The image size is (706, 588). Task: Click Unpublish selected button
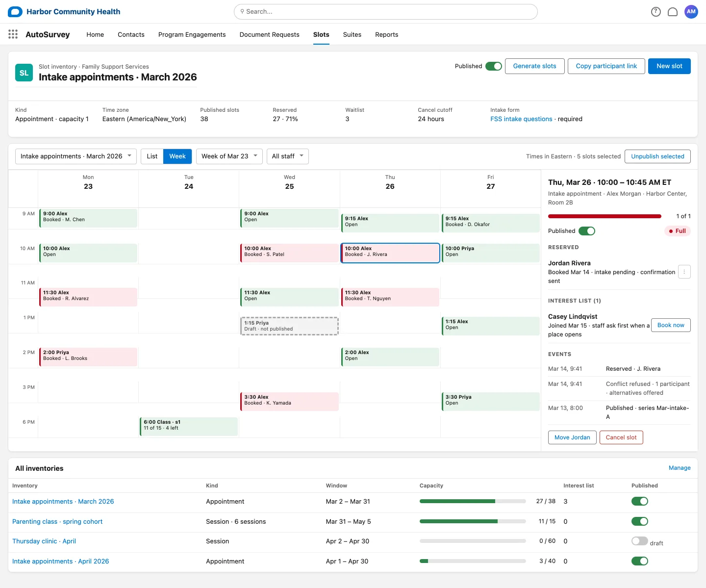tap(657, 156)
